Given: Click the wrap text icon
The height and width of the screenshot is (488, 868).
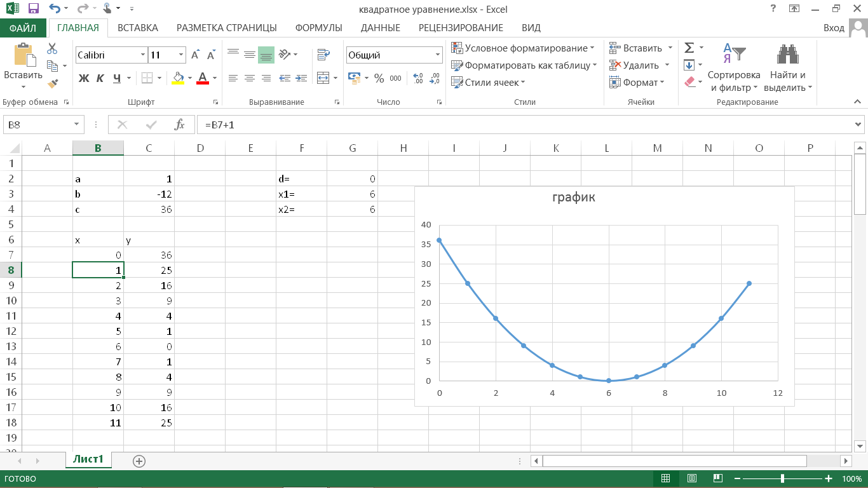Looking at the screenshot, I should coord(323,55).
